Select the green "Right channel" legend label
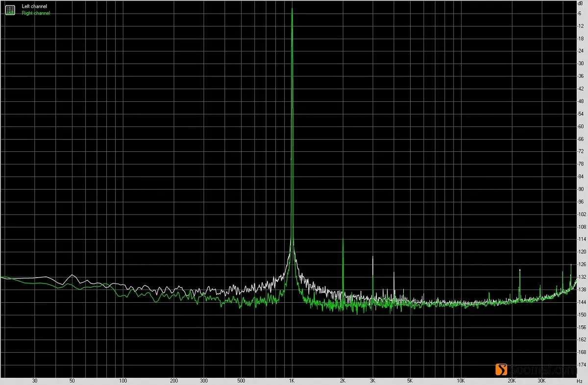 coord(36,13)
